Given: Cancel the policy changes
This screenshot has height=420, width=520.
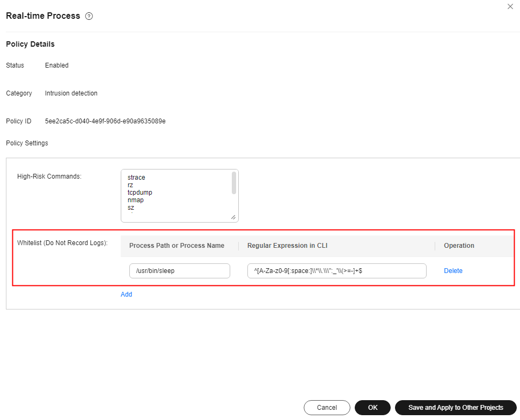Looking at the screenshot, I should [x=327, y=408].
